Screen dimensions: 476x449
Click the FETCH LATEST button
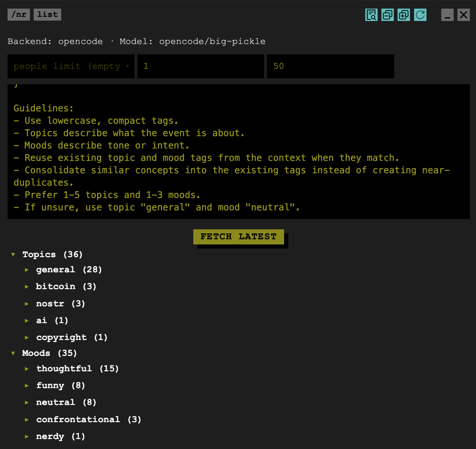point(239,237)
